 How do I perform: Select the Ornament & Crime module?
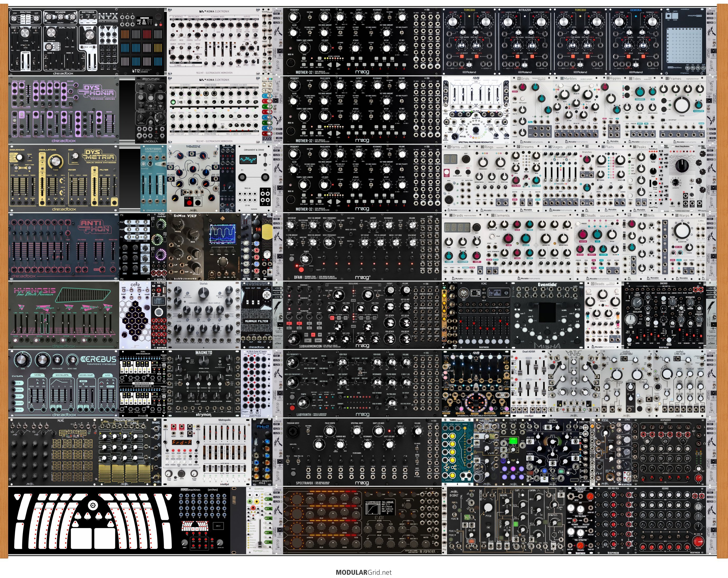(x=254, y=179)
